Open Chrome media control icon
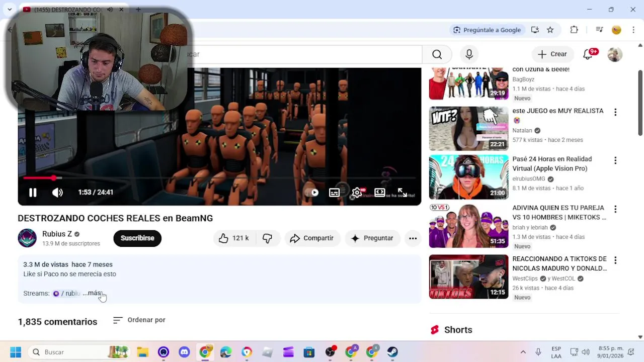 click(x=599, y=30)
